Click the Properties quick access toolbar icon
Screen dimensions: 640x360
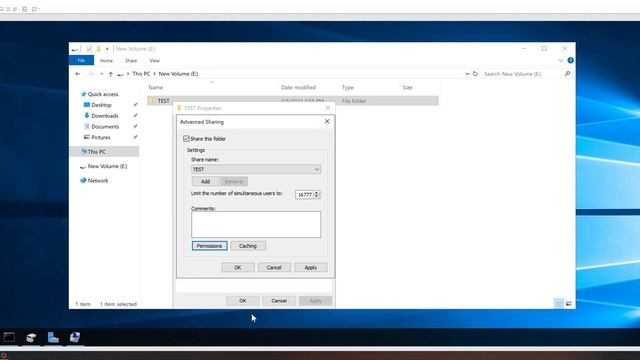point(89,49)
